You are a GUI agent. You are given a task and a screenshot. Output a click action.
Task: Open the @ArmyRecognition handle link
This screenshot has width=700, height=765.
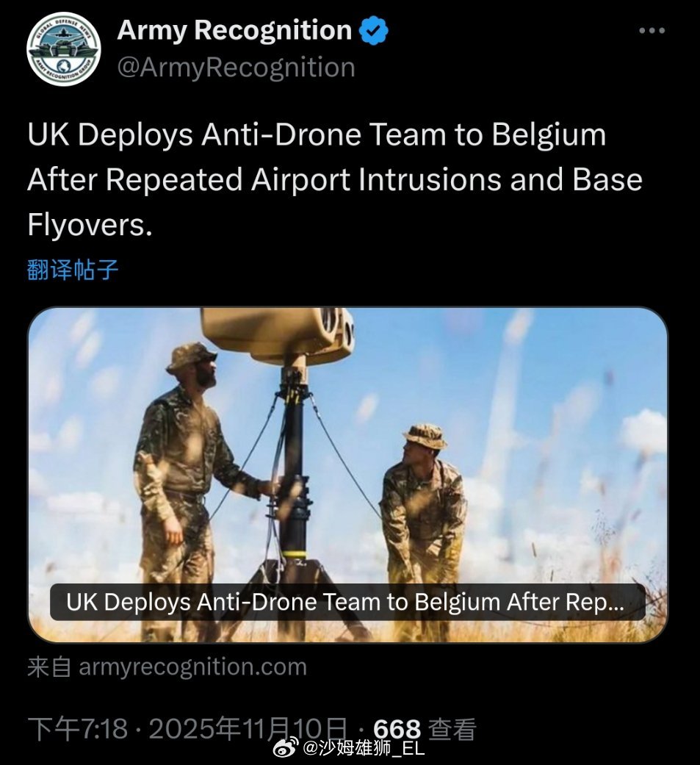coord(236,68)
